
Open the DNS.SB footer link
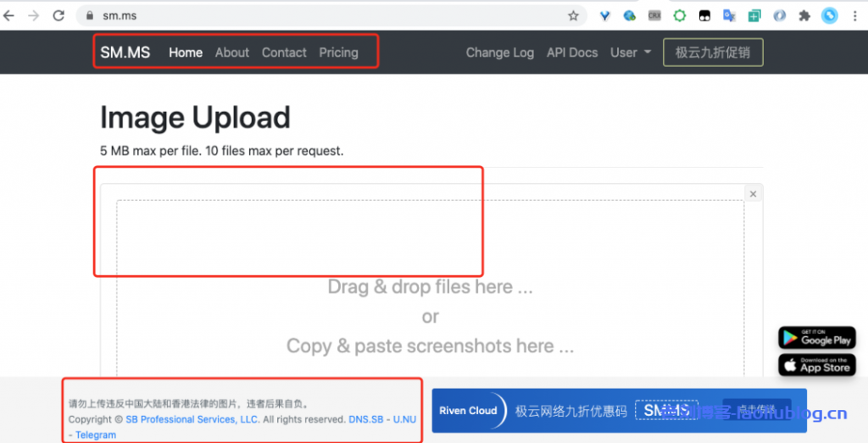tap(366, 419)
